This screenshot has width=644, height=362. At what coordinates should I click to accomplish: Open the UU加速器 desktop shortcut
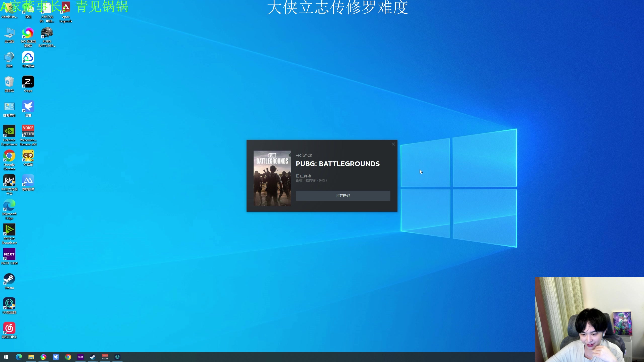[x=9, y=306]
